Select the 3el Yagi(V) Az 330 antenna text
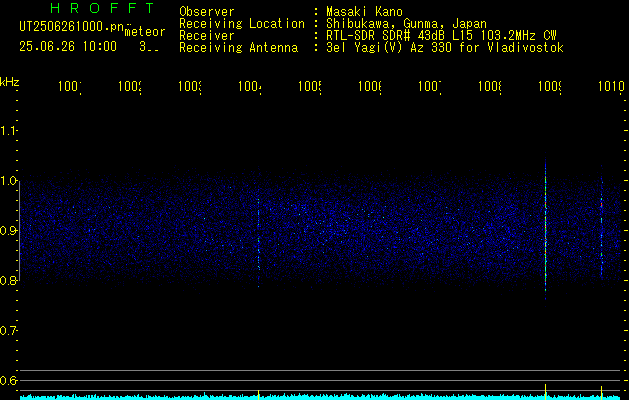Screen dimensions: 629x400 click(x=445, y=48)
